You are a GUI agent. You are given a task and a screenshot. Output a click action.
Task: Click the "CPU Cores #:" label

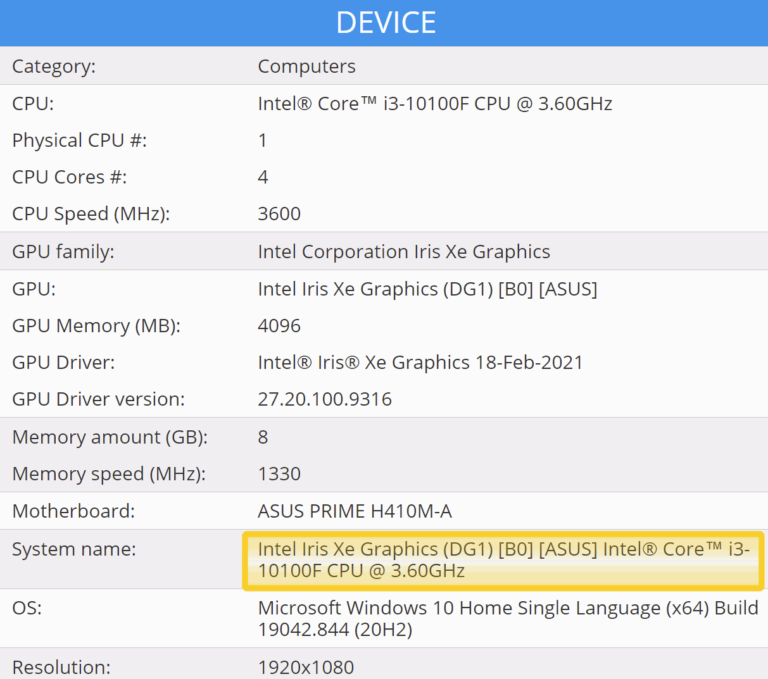pyautogui.click(x=69, y=177)
